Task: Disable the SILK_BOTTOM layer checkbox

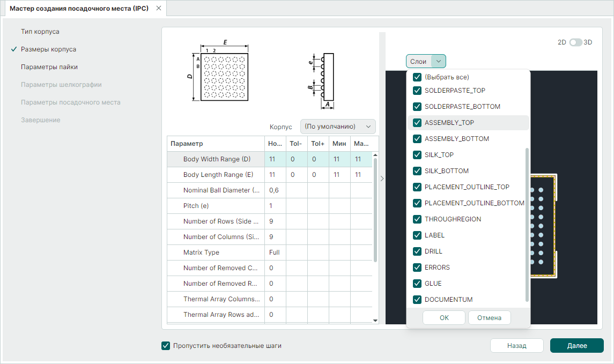Action: click(x=417, y=171)
